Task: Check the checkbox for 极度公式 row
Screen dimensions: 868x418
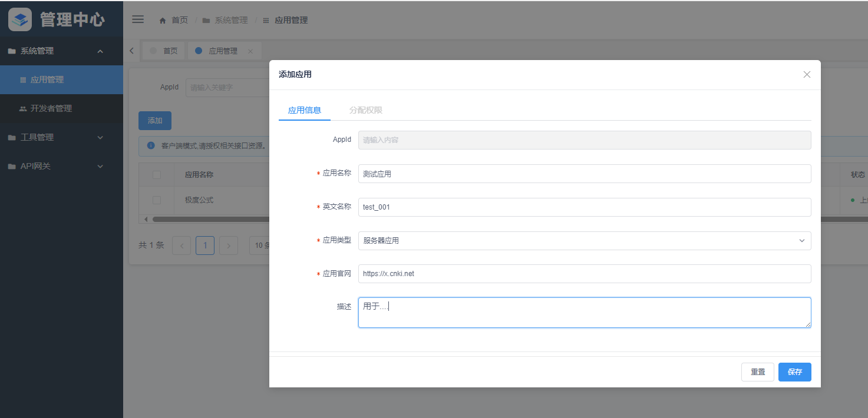Action: pos(157,200)
